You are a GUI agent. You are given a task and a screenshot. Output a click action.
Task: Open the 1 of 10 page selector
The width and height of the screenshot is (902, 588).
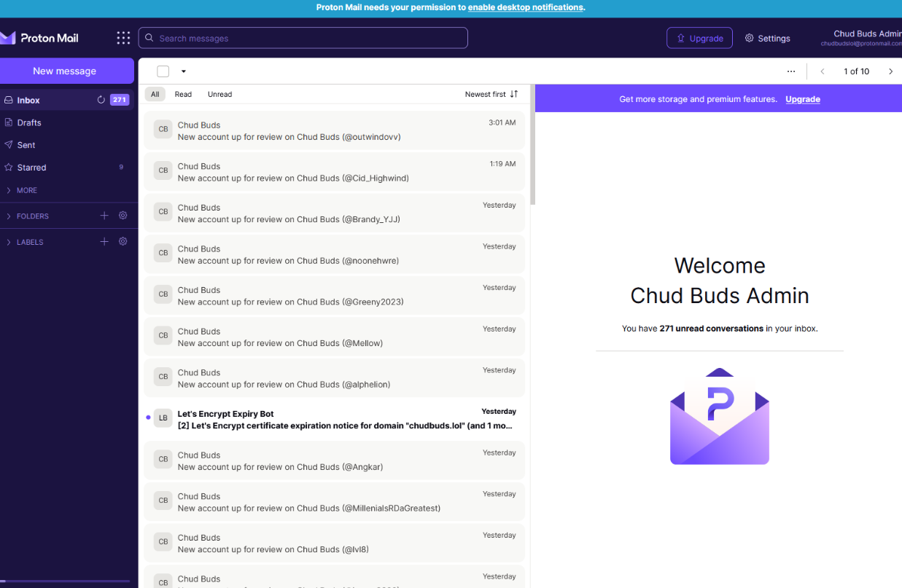click(856, 71)
